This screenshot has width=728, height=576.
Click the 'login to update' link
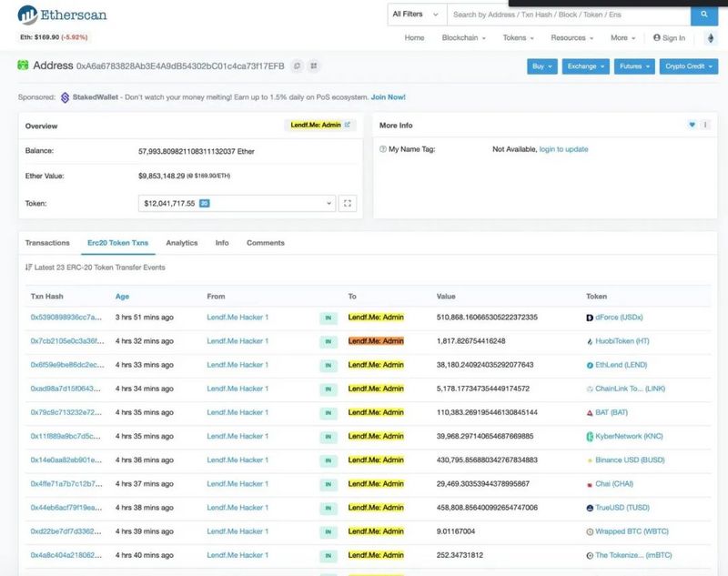(x=563, y=149)
